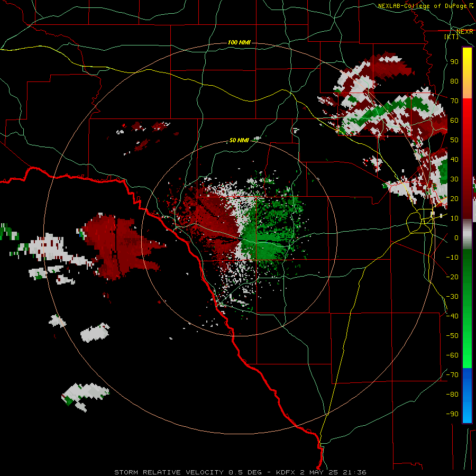Click the -50 value on velocity scale
This screenshot has width=476, height=476.
(452, 336)
